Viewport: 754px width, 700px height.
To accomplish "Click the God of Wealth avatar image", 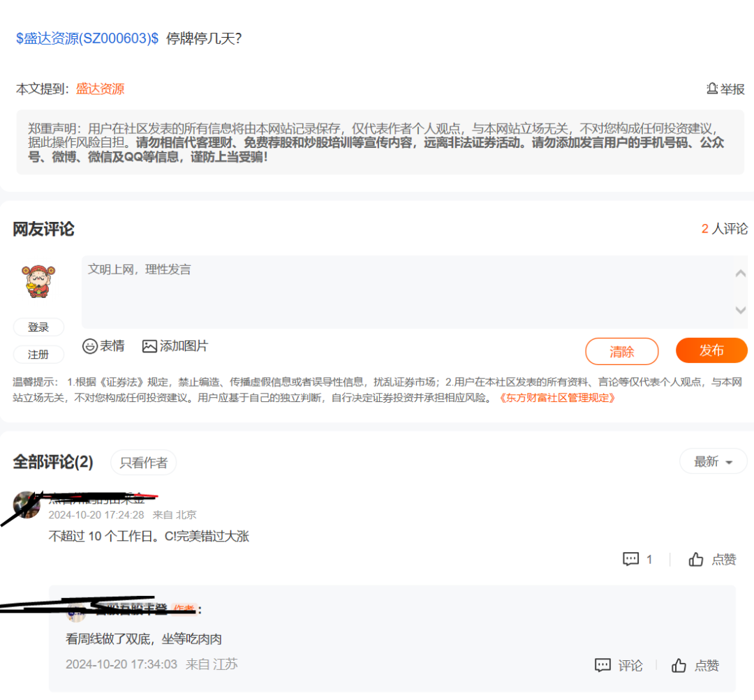I will [38, 281].
